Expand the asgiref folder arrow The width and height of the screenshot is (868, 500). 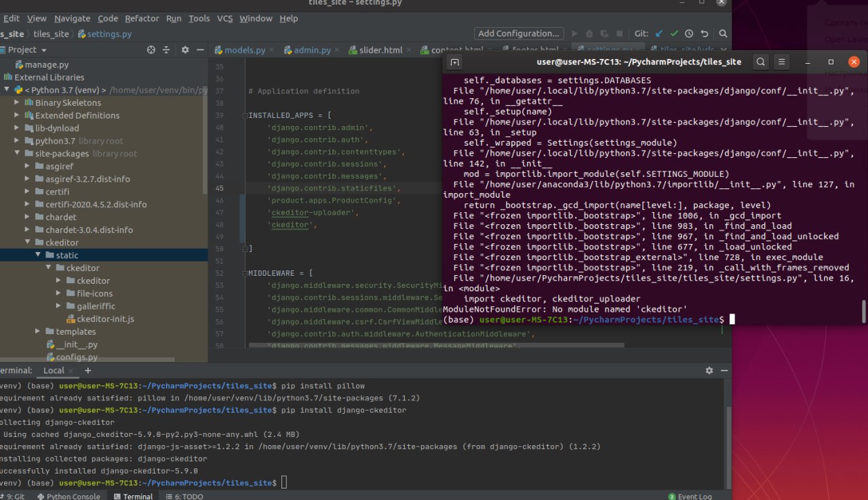pos(28,166)
